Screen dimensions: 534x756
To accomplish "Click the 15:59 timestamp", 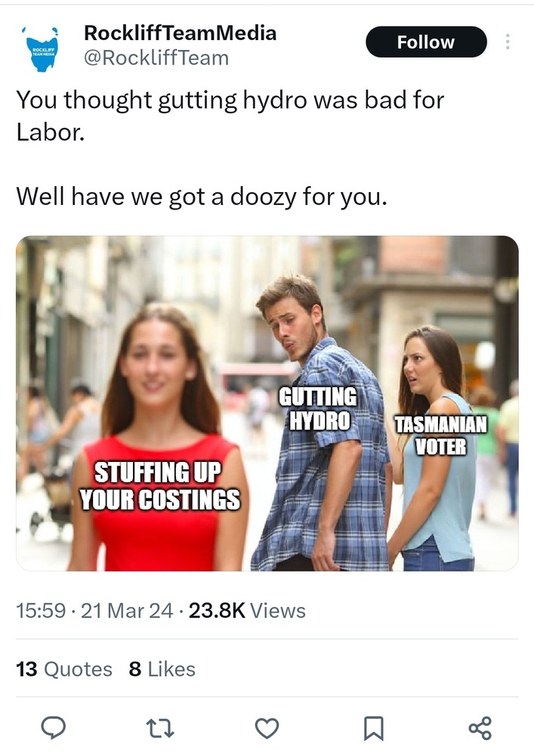I will click(x=41, y=610).
